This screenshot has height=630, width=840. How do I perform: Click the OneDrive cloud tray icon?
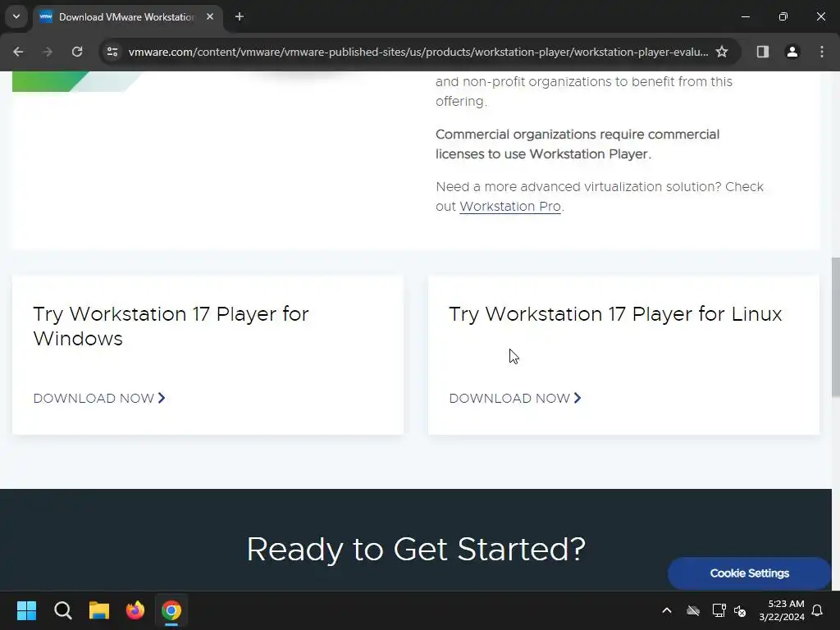click(693, 610)
